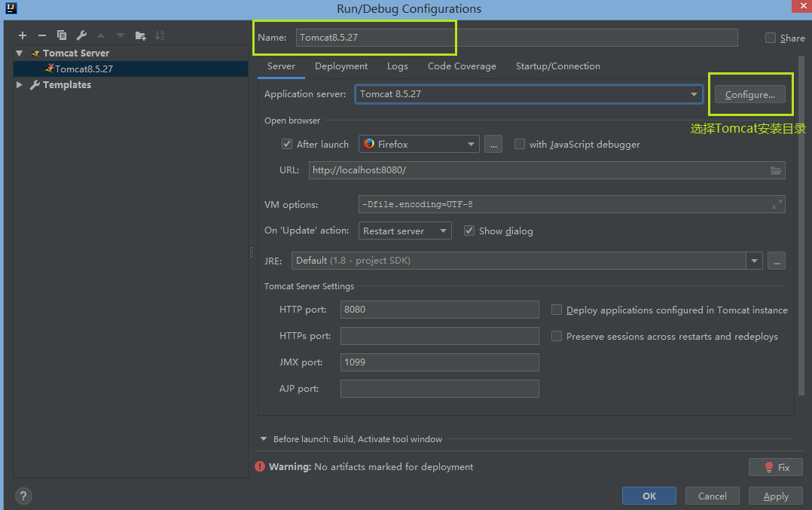Add a new configuration with the plus icon
Viewport: 812px width, 510px height.
pyautogui.click(x=23, y=35)
